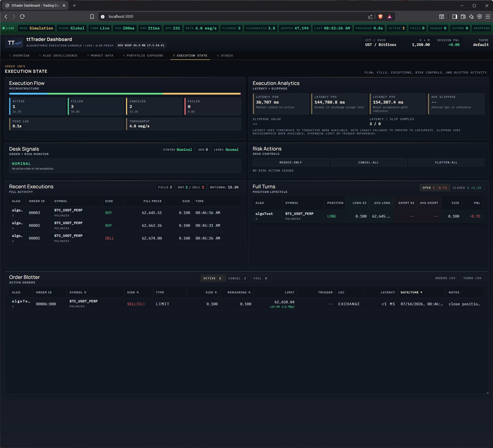Click the CCY / EXCH UST / Bitfinex selector
Viewport: 493px width, 448px height.
click(380, 42)
